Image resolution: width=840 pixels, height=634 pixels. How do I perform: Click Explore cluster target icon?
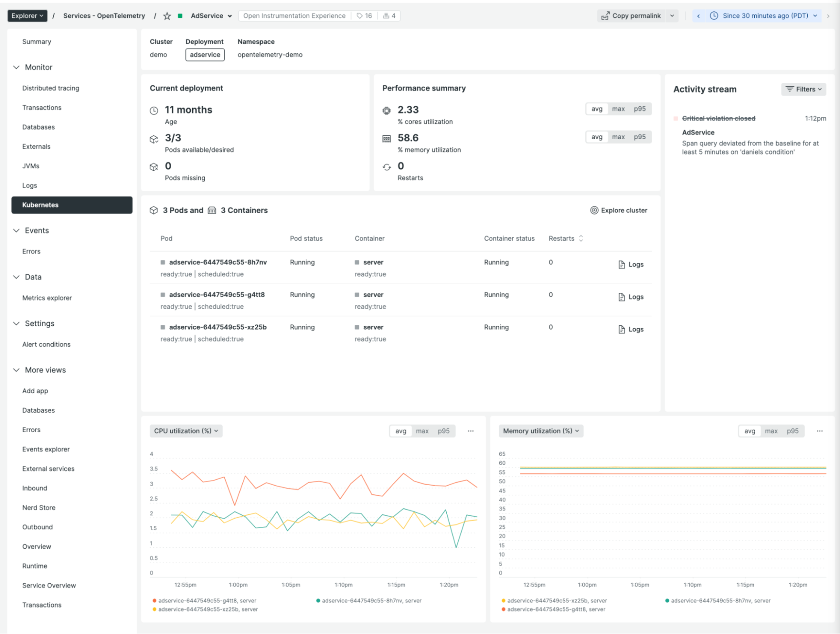tap(594, 210)
